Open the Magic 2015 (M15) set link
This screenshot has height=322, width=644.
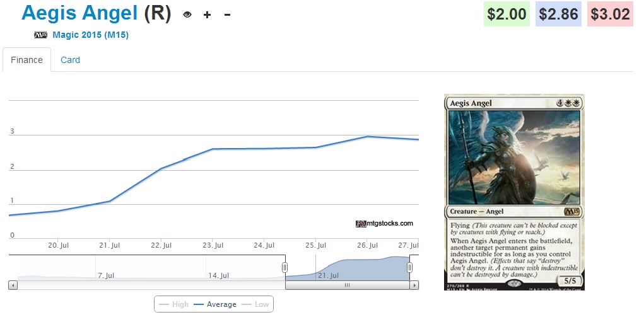pyautogui.click(x=90, y=35)
